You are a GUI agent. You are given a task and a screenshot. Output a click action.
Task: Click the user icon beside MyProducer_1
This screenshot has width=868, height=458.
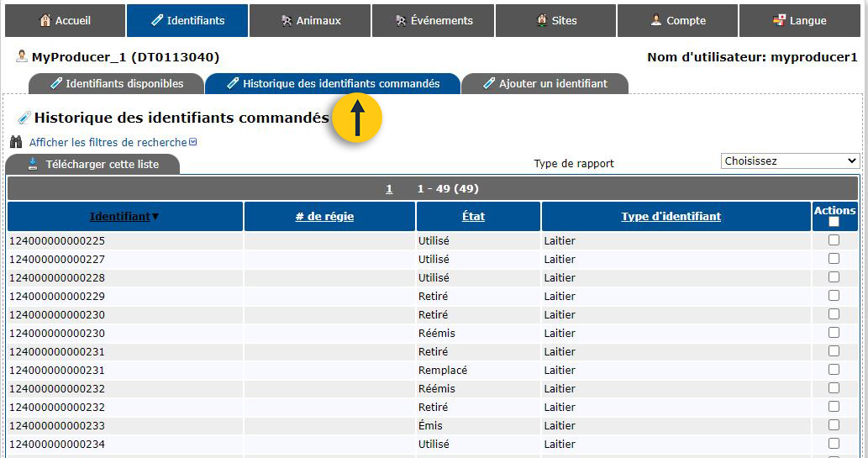[x=22, y=56]
